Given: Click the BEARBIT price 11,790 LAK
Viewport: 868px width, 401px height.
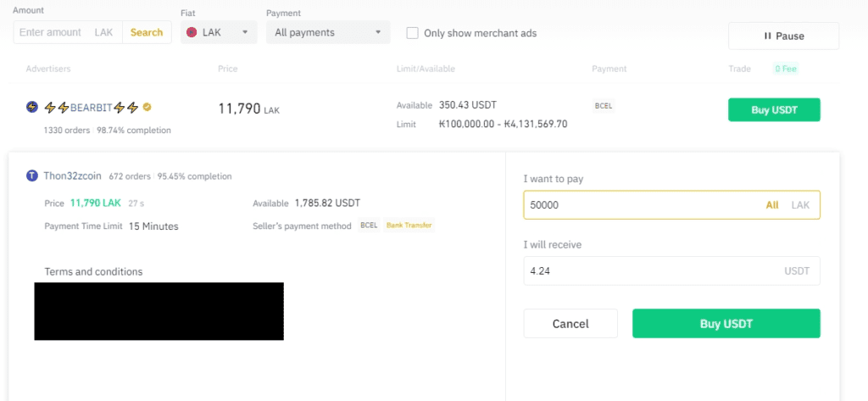Looking at the screenshot, I should click(x=248, y=109).
